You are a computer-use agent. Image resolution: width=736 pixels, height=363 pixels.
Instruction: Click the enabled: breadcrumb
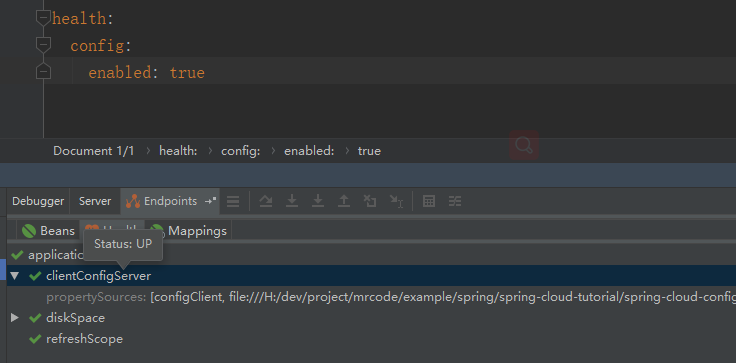click(309, 151)
